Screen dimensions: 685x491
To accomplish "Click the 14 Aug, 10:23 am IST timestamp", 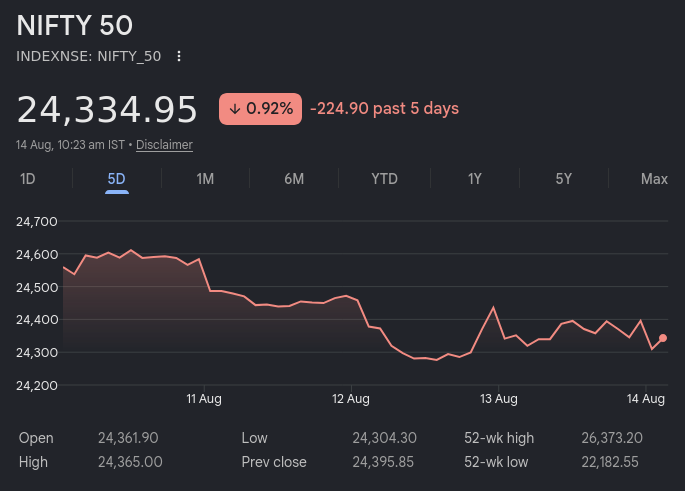I will pyautogui.click(x=70, y=145).
